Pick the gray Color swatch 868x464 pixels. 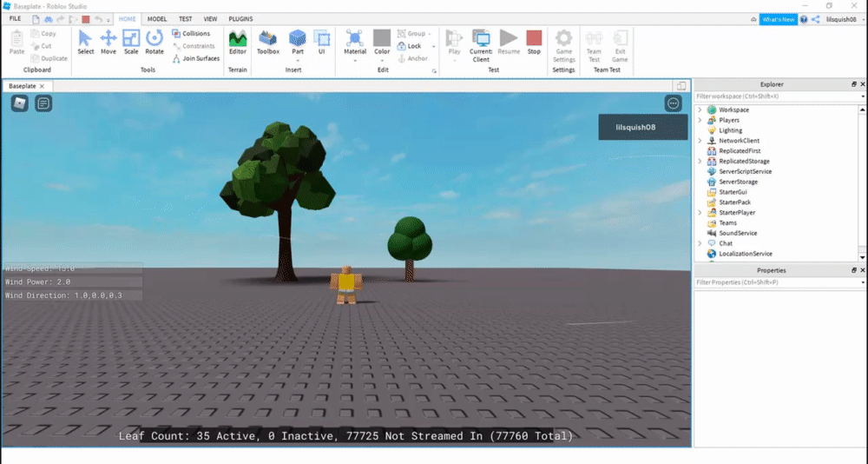382,37
